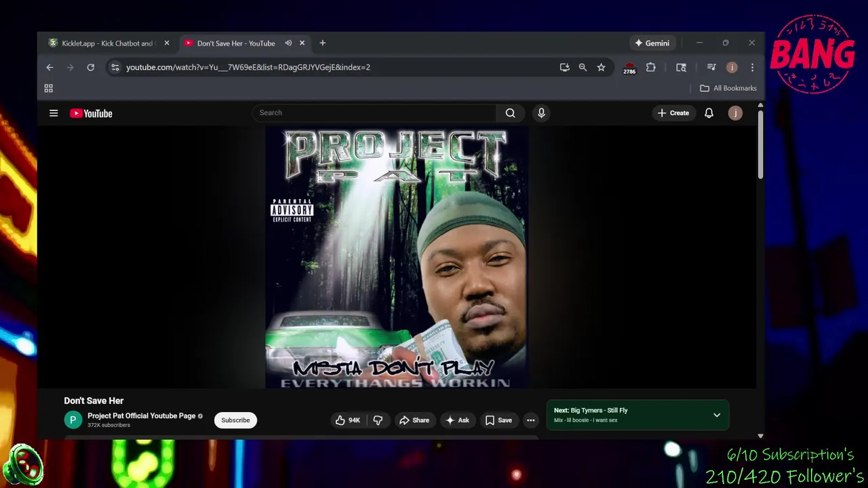Viewport: 868px width, 488px height.
Task: Go forward with browser forward arrow
Action: point(70,67)
